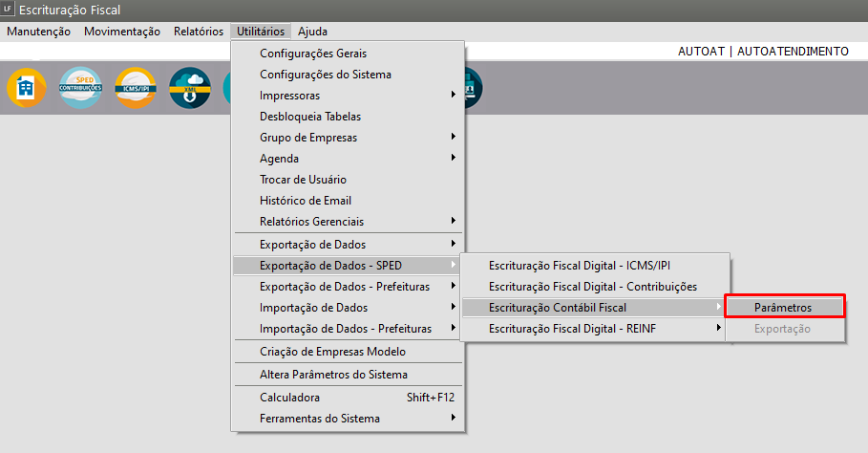The width and height of the screenshot is (868, 453).
Task: Click the orange building company icon
Action: [26, 87]
